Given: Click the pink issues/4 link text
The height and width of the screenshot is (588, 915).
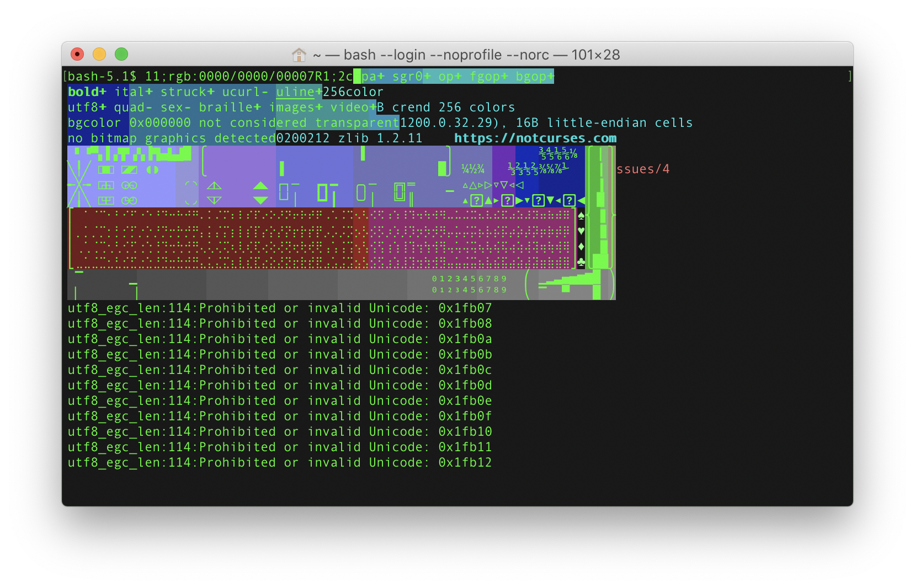Looking at the screenshot, I should click(642, 169).
